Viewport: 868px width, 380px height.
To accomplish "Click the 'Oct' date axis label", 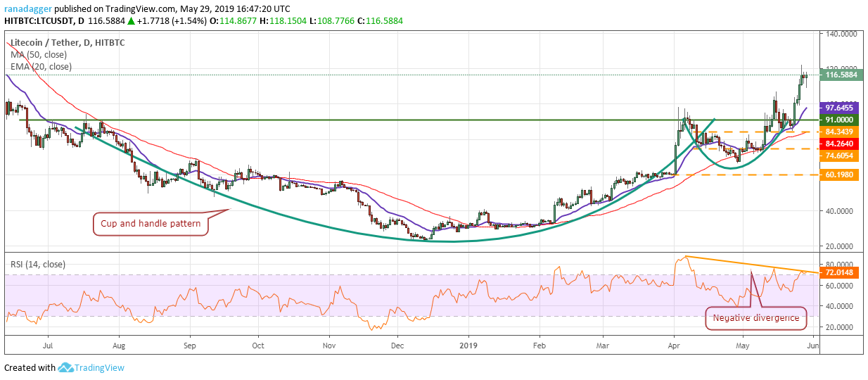I will coord(258,346).
